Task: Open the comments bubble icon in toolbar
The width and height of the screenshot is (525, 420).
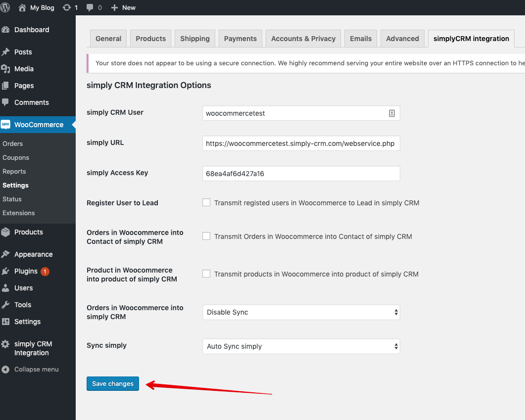Action: [x=90, y=7]
